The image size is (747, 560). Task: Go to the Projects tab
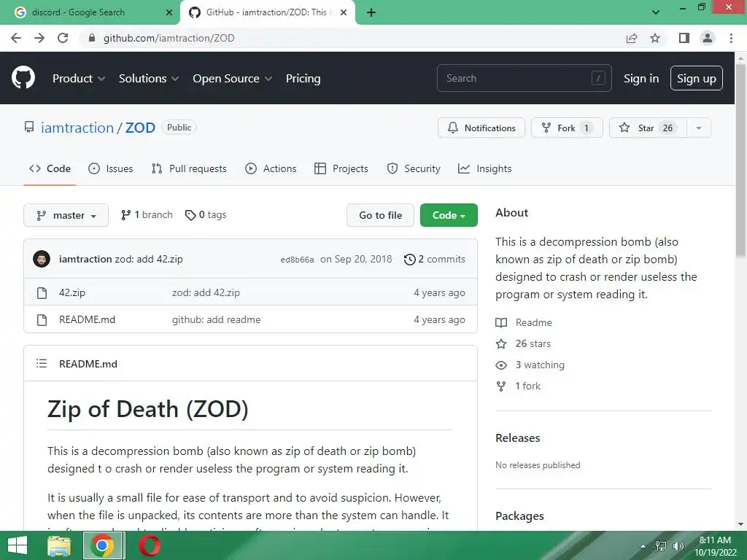click(341, 168)
